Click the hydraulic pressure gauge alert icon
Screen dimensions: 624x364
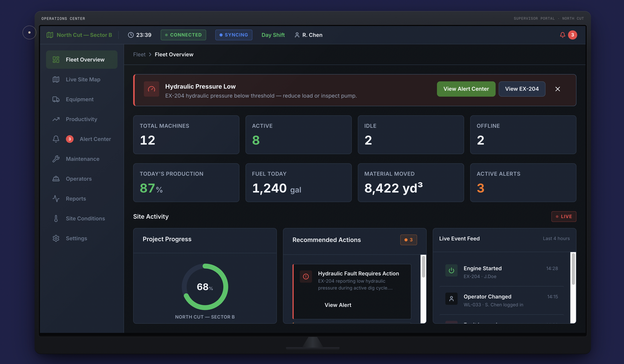pos(151,89)
